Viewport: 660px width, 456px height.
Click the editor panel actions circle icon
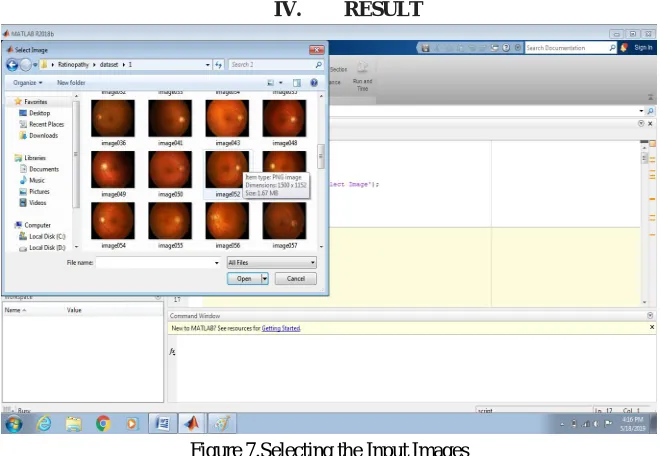(641, 123)
